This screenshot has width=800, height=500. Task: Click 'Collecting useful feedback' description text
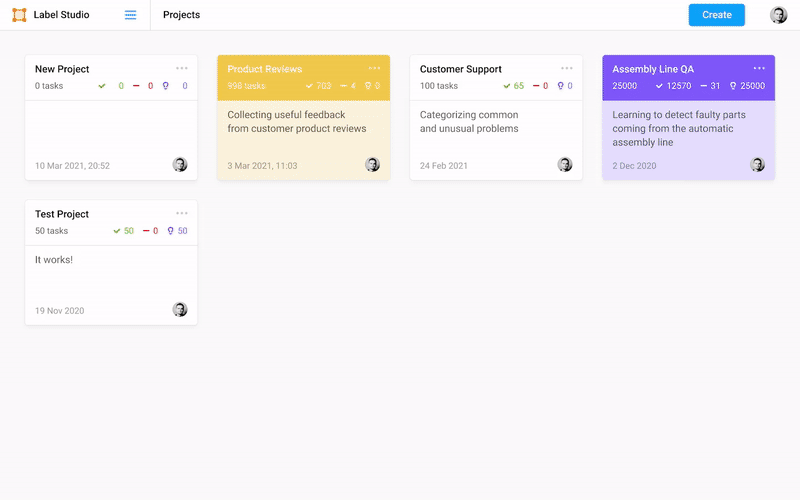(x=286, y=115)
